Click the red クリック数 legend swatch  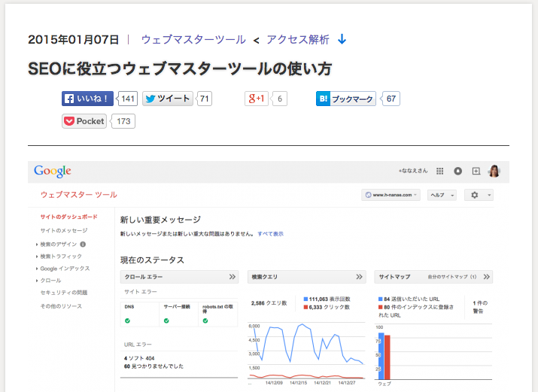point(305,307)
